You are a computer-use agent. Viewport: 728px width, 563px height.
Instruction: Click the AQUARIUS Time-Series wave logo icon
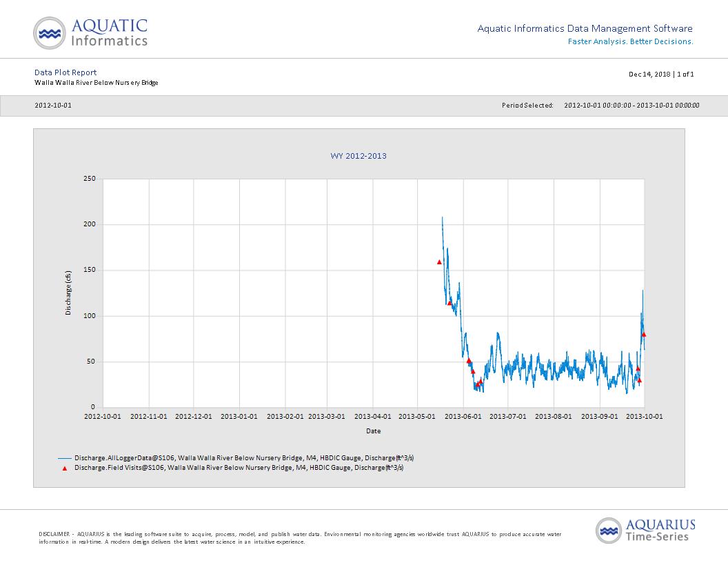tap(609, 531)
